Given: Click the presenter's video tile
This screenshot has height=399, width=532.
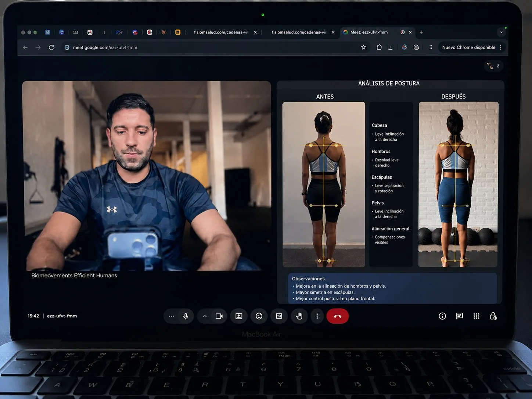Looking at the screenshot, I should (147, 176).
